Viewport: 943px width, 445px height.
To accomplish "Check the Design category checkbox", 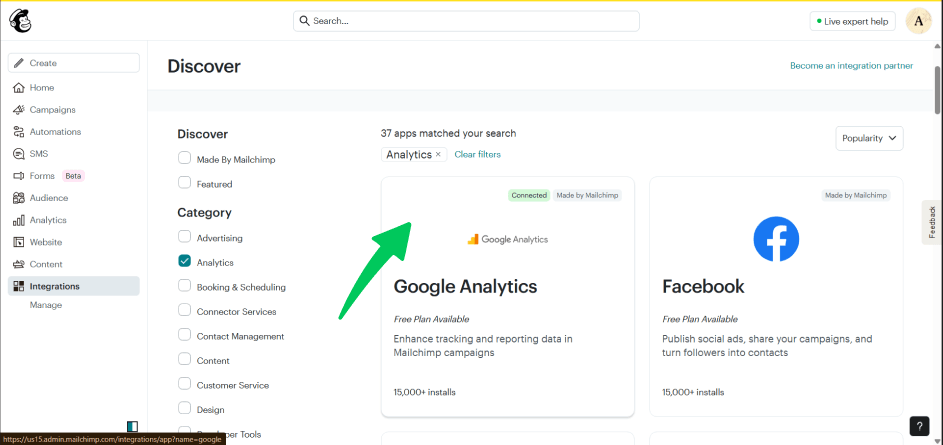I will 185,408.
